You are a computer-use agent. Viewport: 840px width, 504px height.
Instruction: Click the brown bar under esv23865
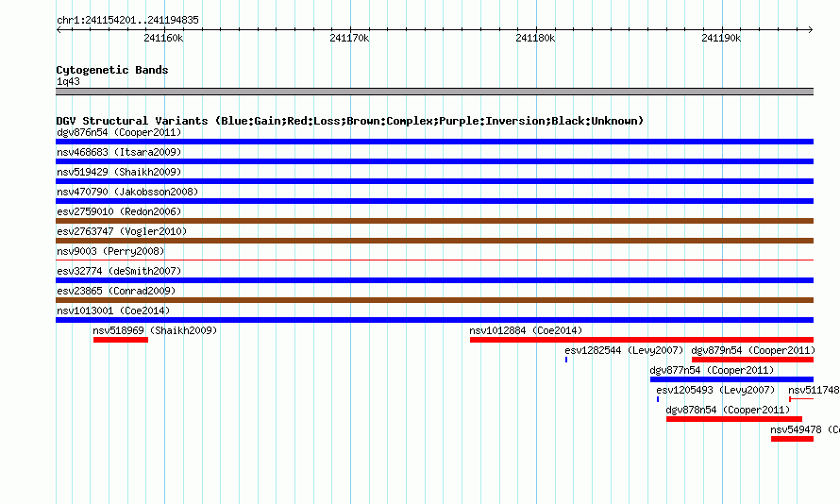(x=434, y=300)
